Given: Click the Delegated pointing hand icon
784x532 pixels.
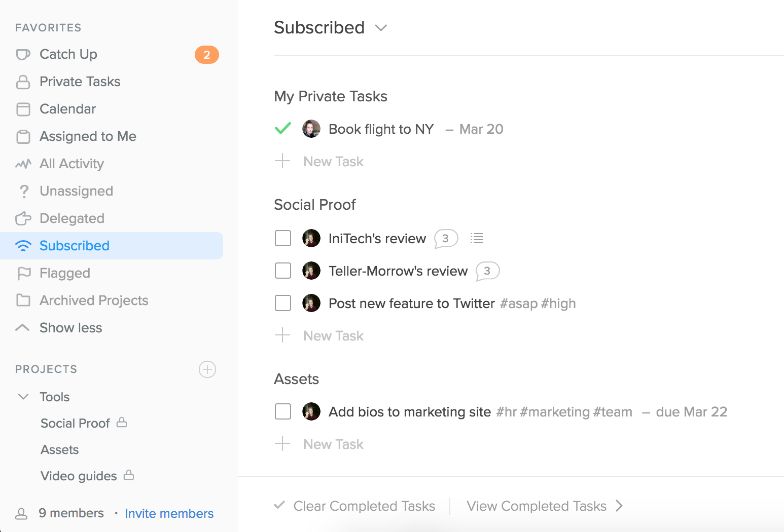Looking at the screenshot, I should 23,218.
